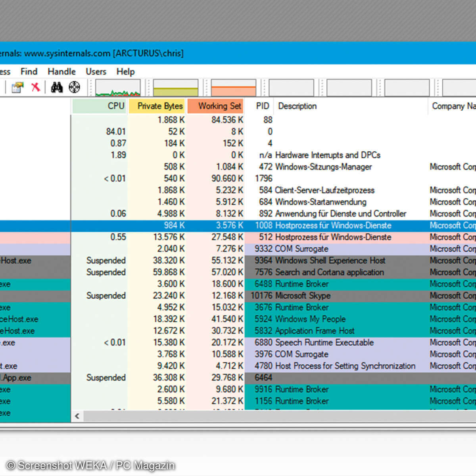Sort processes by the CPU column
The image size is (476, 476).
click(x=115, y=106)
